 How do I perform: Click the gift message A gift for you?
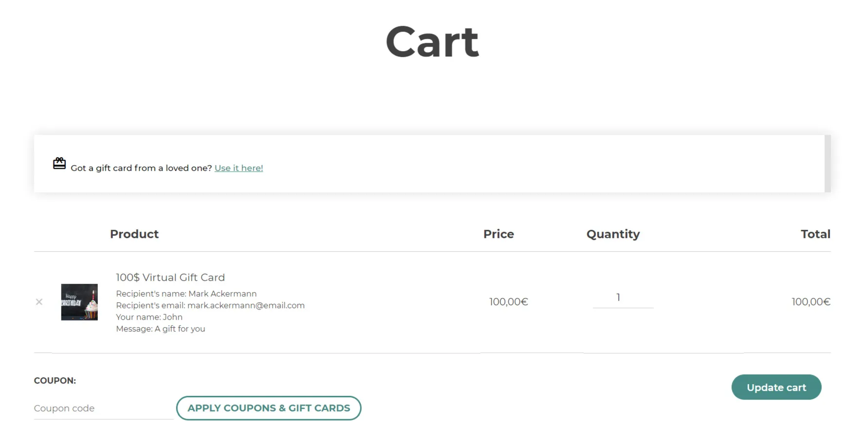point(161,329)
